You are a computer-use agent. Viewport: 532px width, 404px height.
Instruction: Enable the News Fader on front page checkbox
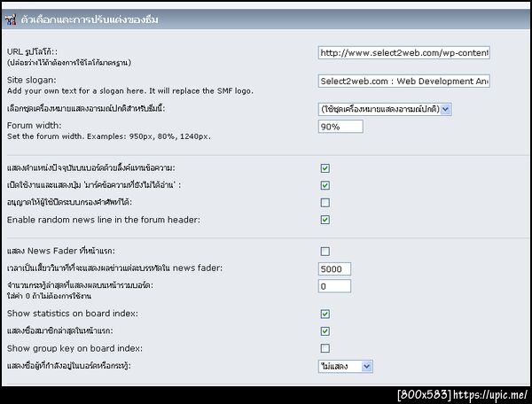pos(325,252)
